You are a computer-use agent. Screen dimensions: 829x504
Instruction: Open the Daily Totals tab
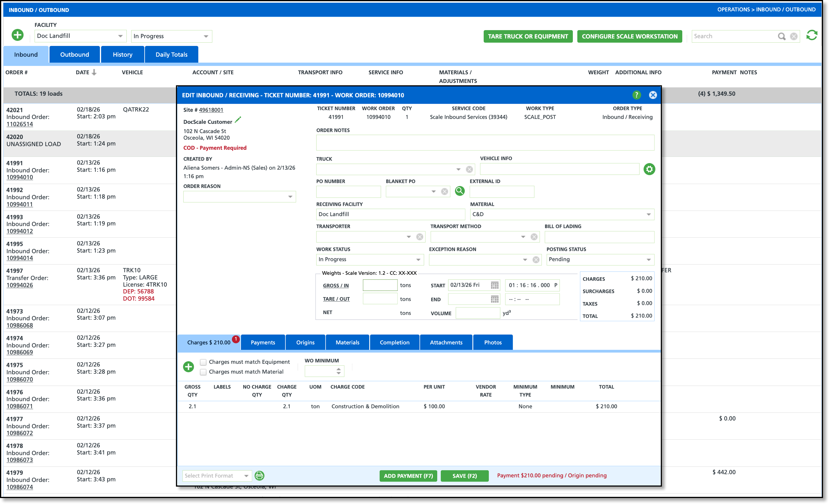tap(171, 55)
